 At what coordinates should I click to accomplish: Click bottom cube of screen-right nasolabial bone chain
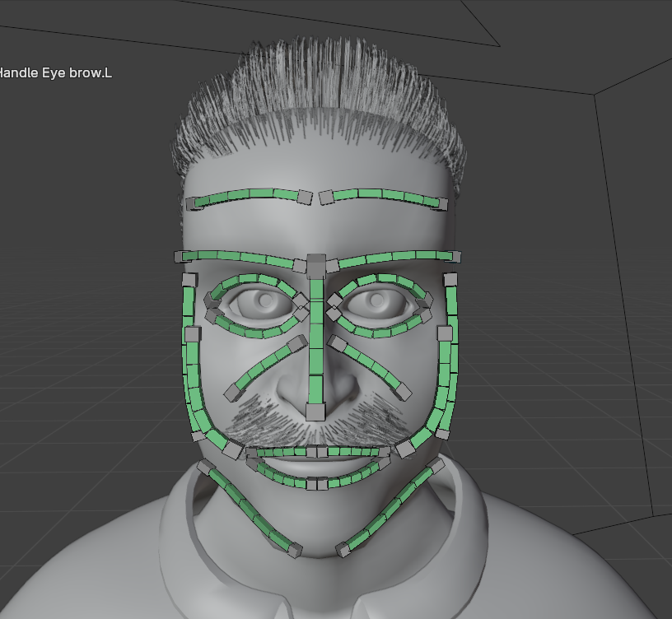(403, 392)
